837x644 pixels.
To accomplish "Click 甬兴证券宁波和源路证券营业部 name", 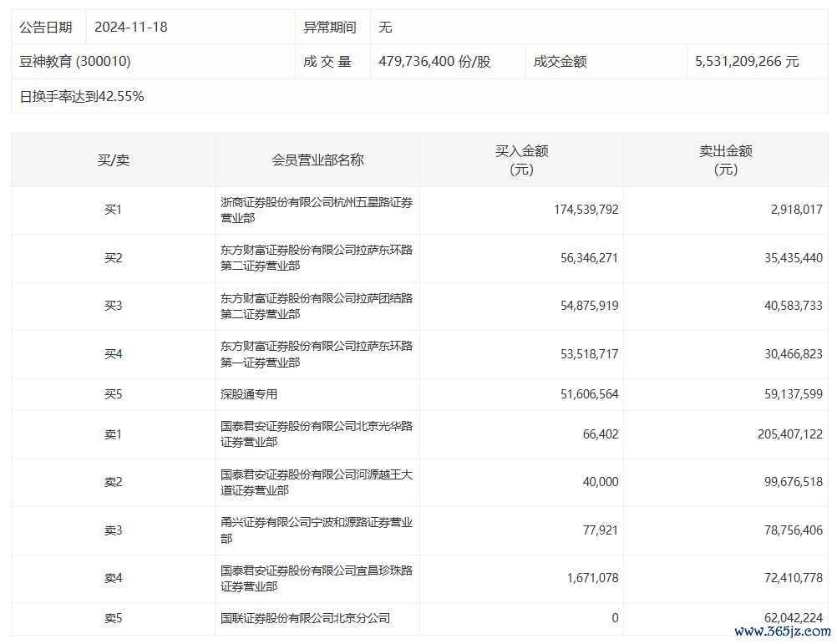I will tap(317, 530).
